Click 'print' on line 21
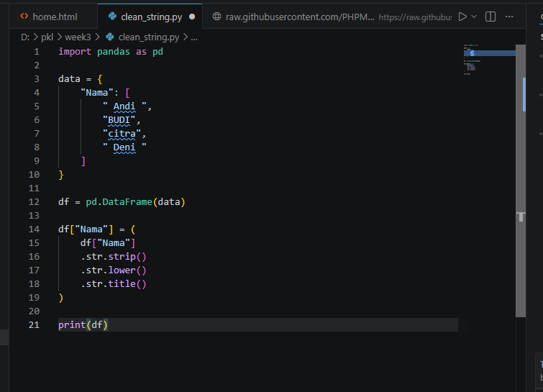 coord(72,325)
